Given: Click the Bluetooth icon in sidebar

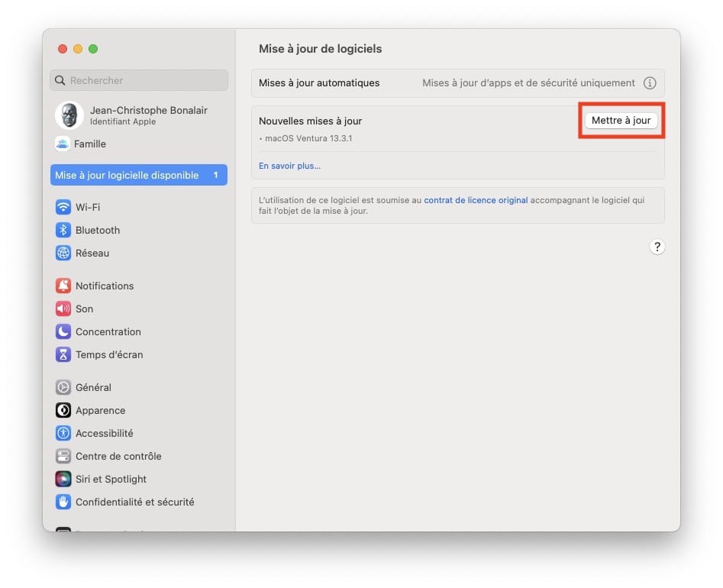Looking at the screenshot, I should point(63,230).
